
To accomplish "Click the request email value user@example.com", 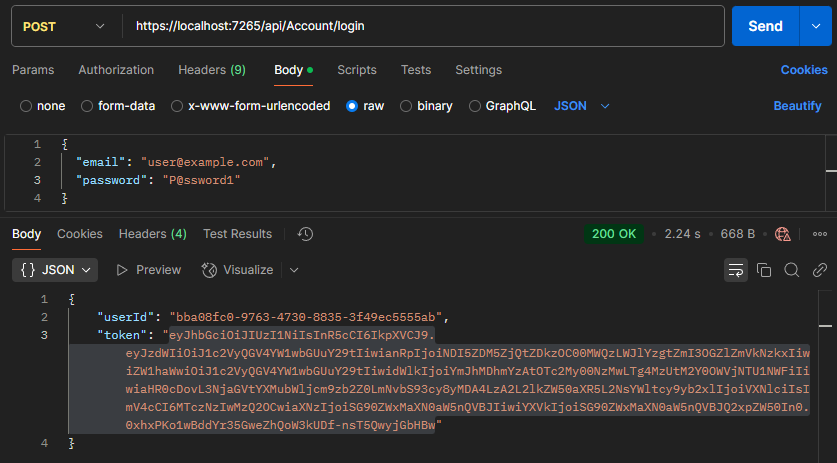I will pos(205,162).
